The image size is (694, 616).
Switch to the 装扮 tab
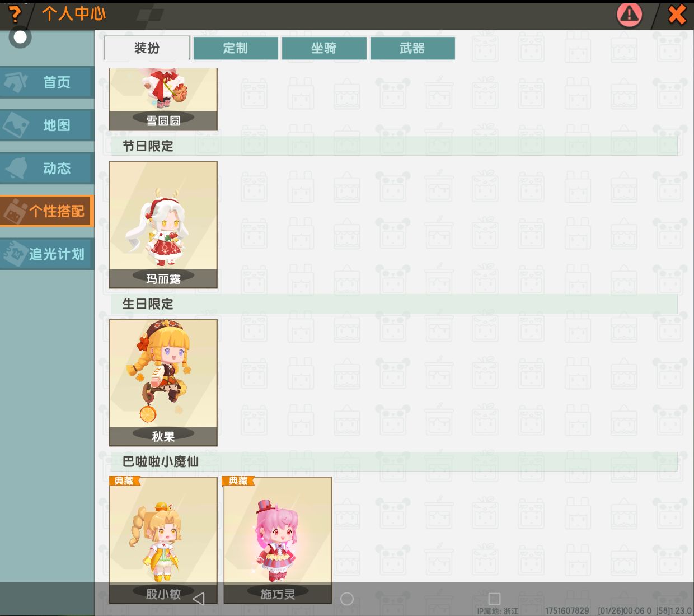147,48
